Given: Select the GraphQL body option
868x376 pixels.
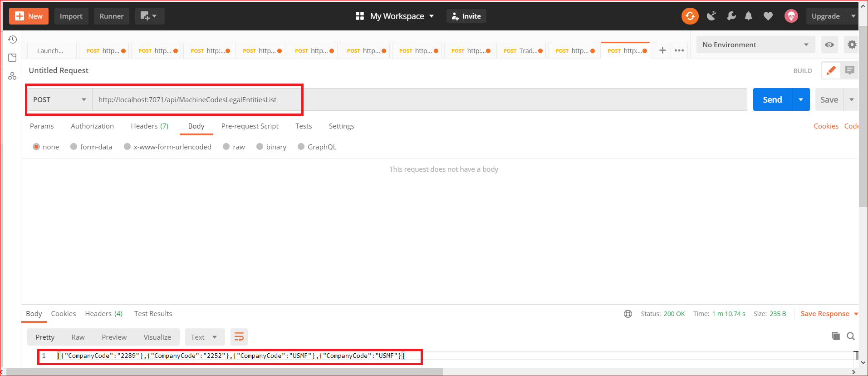Looking at the screenshot, I should click(x=301, y=147).
